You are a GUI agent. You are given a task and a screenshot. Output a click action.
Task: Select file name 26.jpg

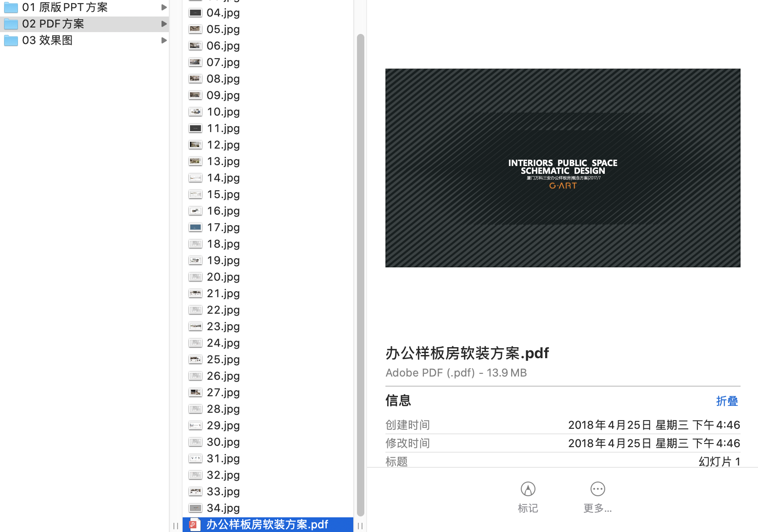[223, 377]
